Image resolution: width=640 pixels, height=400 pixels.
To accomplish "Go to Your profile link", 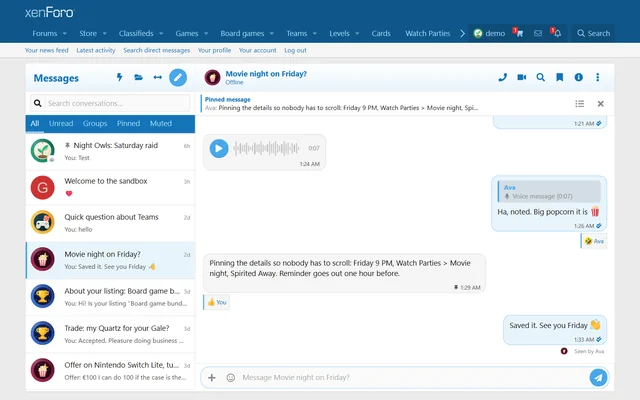I will pyautogui.click(x=214, y=50).
